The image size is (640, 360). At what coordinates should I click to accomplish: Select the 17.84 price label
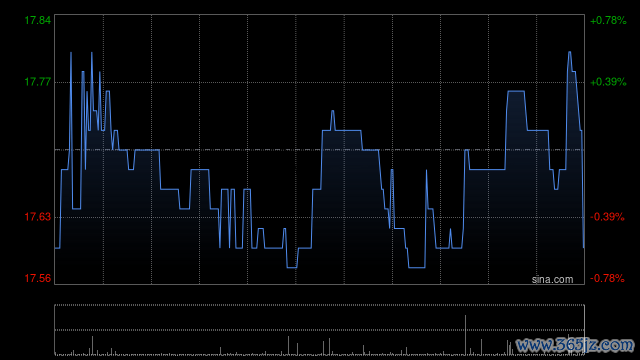click(38, 20)
